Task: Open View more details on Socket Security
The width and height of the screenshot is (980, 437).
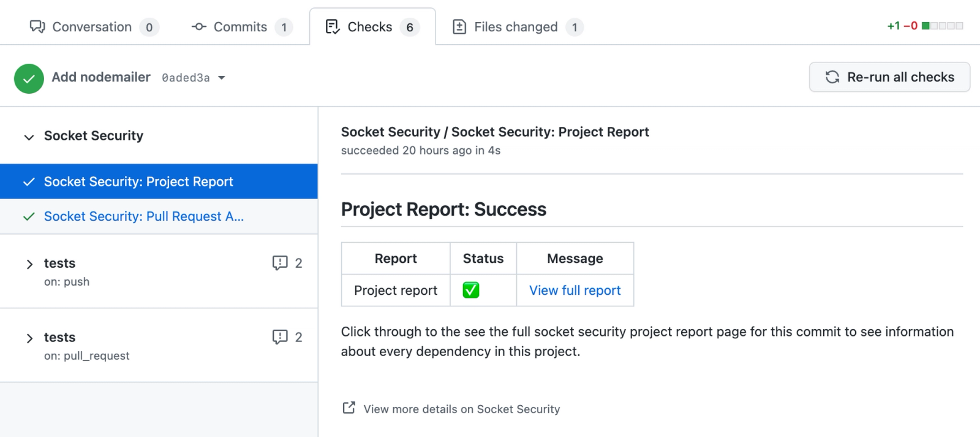Action: (x=462, y=409)
